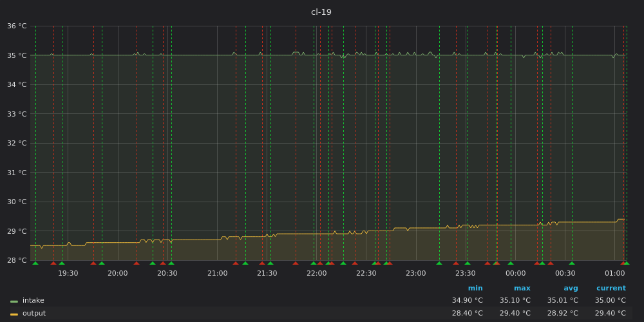Click the yellow output color swatch

14,314
